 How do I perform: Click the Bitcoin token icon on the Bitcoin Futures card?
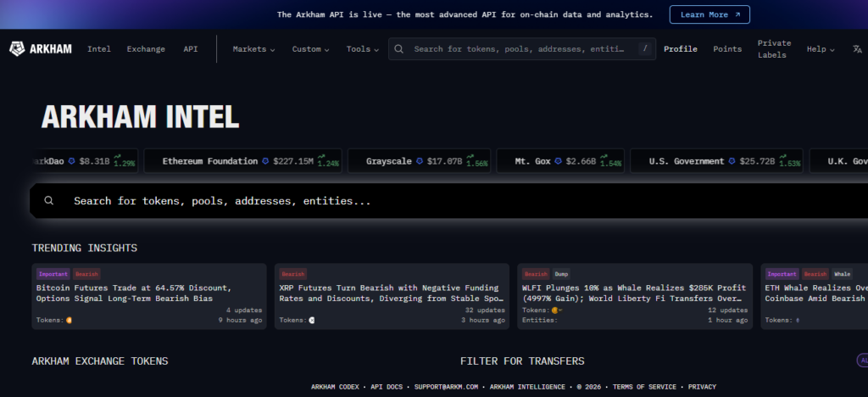click(70, 320)
